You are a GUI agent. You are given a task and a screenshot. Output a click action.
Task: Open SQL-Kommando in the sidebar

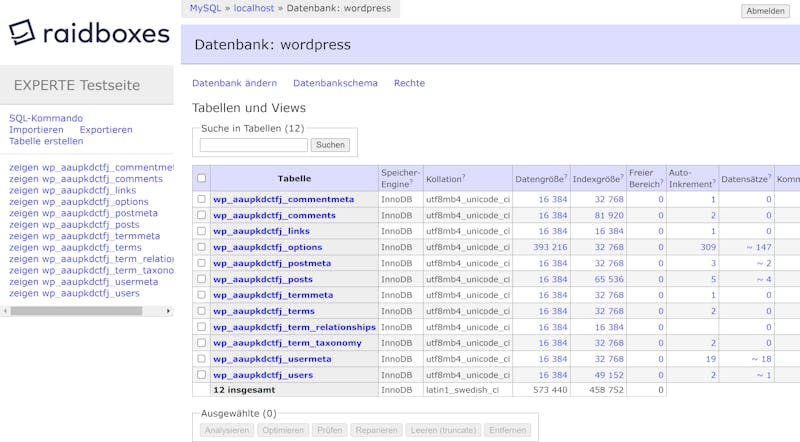[46, 118]
